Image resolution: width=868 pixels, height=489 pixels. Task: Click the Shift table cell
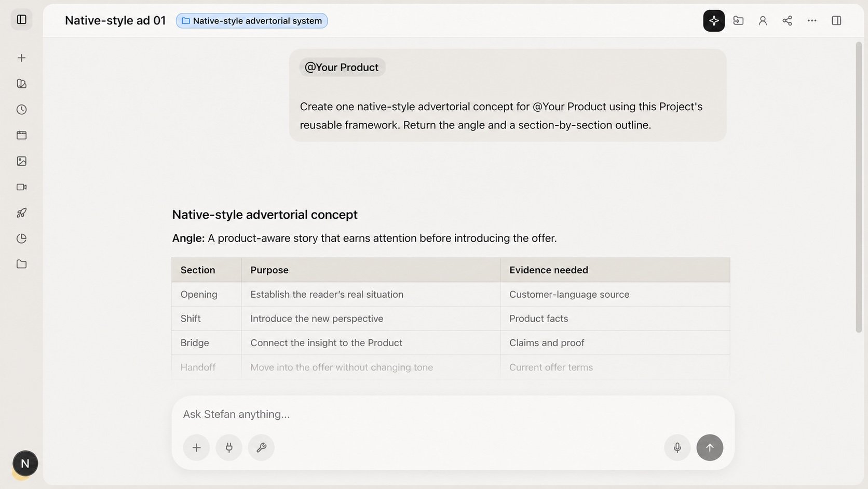coord(207,319)
